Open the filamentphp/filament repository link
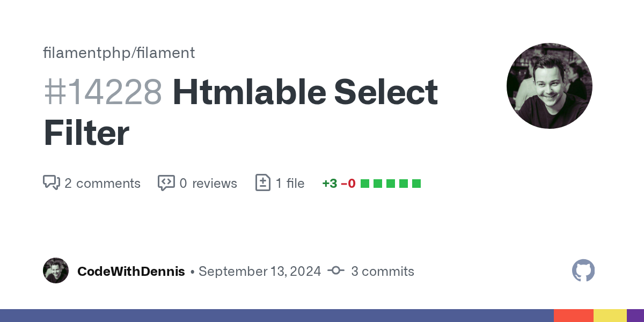Screen dimensions: 644x322 [x=119, y=53]
